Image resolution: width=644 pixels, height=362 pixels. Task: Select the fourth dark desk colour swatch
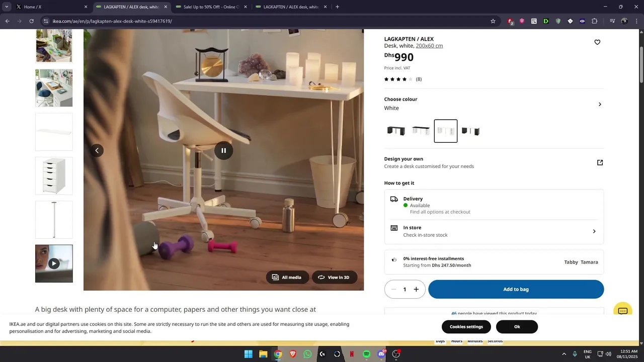point(470,131)
